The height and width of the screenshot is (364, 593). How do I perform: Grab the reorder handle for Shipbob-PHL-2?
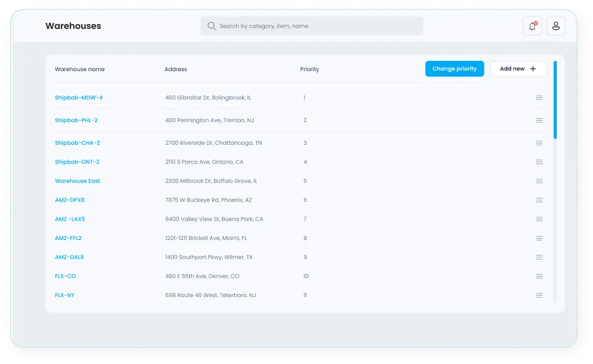[x=539, y=120]
